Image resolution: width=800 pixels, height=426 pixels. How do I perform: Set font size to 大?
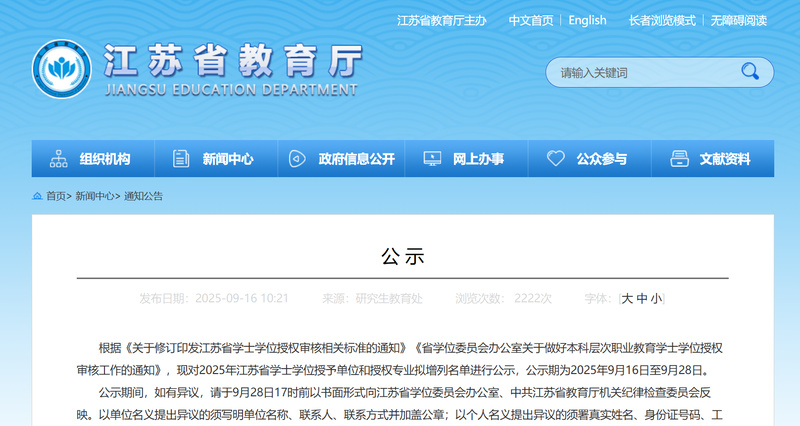(627, 298)
